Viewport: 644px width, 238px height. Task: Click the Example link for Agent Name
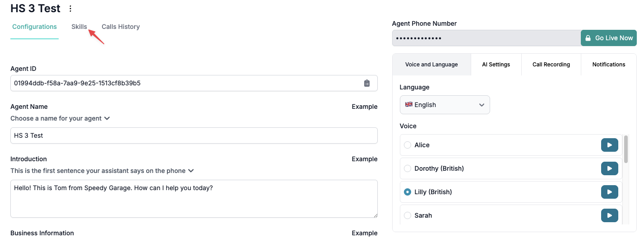coord(364,107)
